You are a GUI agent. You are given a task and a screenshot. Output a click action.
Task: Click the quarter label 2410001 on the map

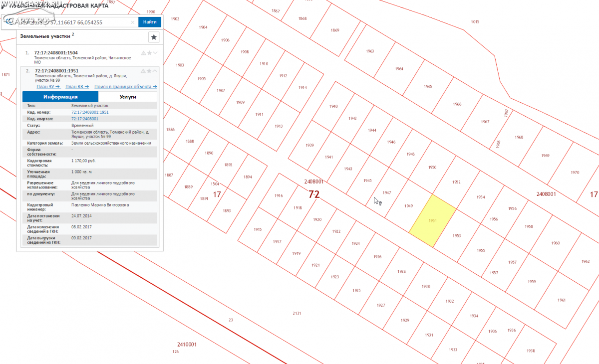pyautogui.click(x=187, y=345)
